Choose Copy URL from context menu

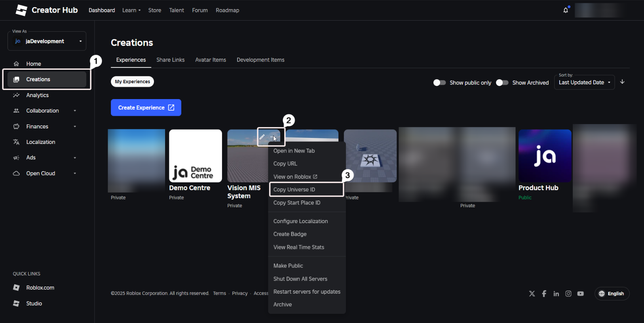(x=307, y=164)
